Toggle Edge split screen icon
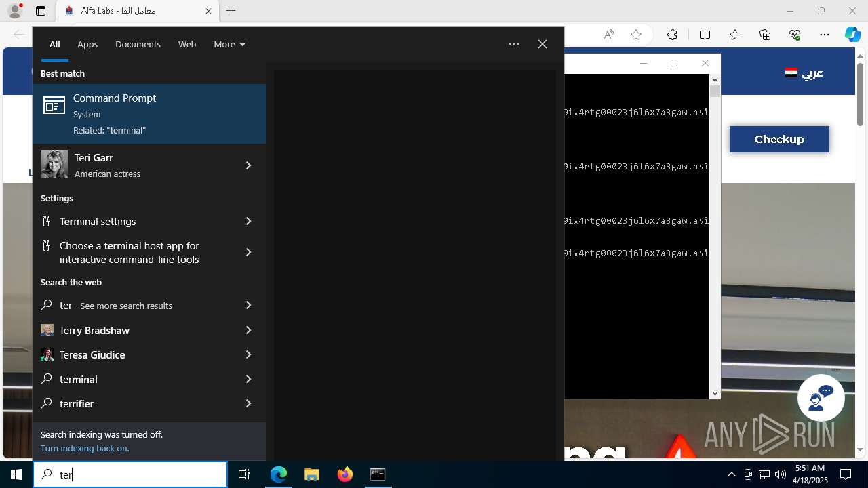Image resolution: width=868 pixels, height=488 pixels. click(705, 35)
